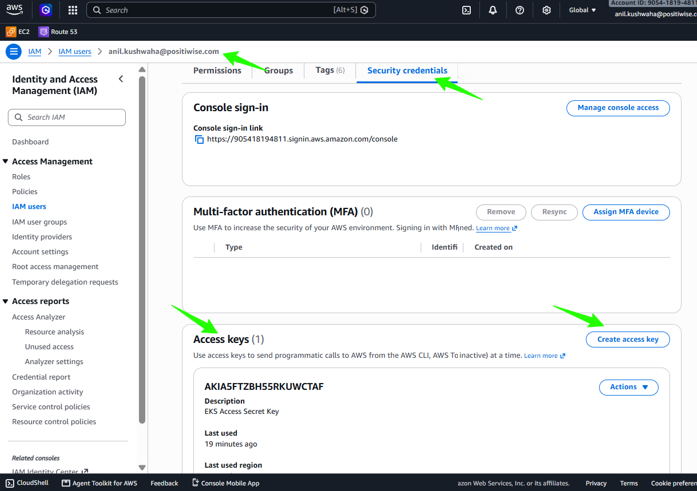
Task: Open the services grid menu icon
Action: 72,10
